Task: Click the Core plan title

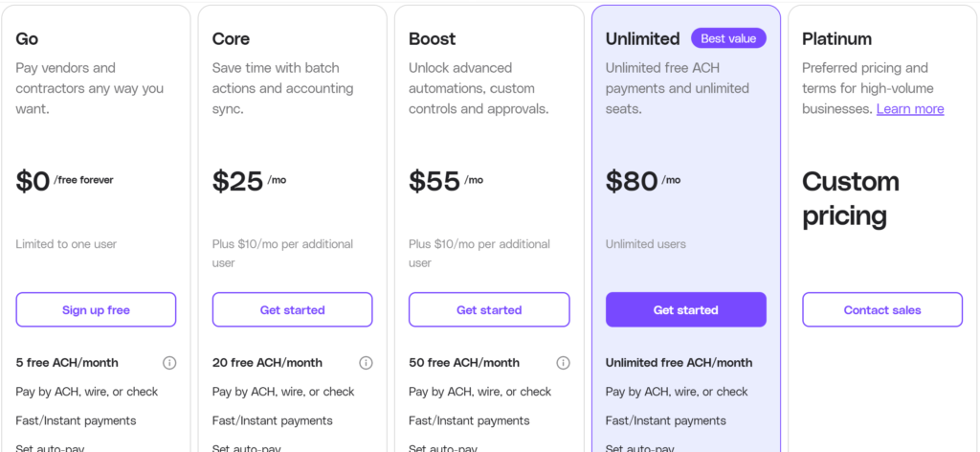Action: pos(231,39)
